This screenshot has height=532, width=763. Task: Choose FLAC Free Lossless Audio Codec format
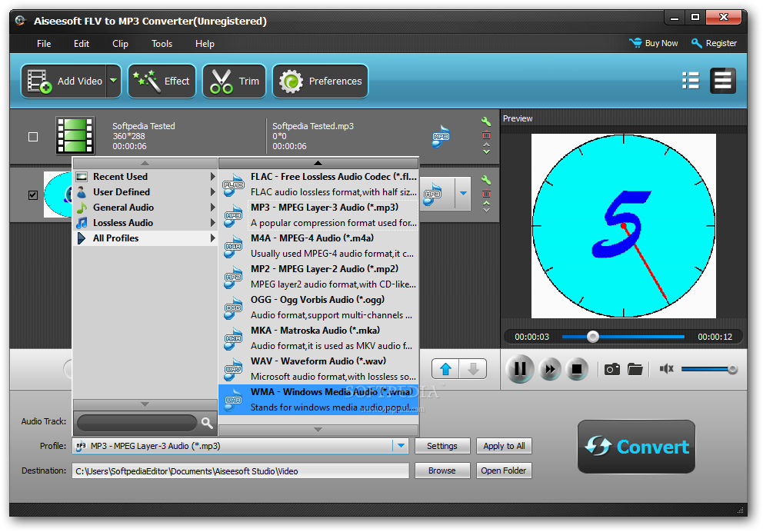click(x=318, y=185)
